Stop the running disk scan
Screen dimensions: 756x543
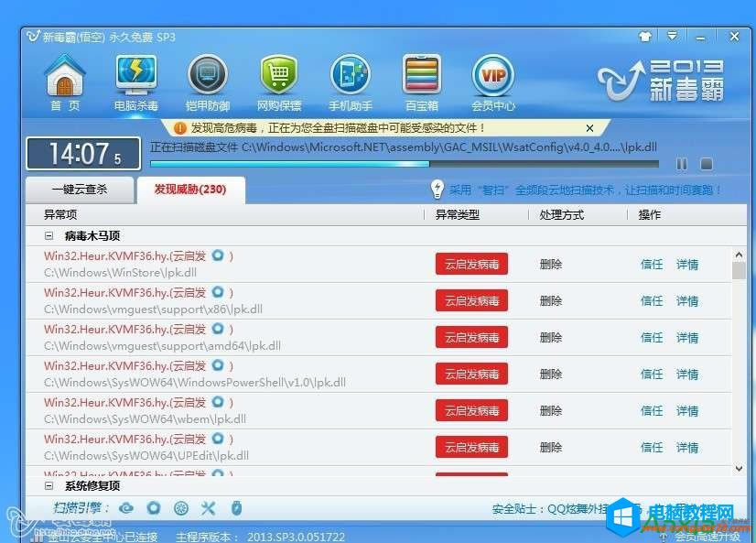[706, 164]
